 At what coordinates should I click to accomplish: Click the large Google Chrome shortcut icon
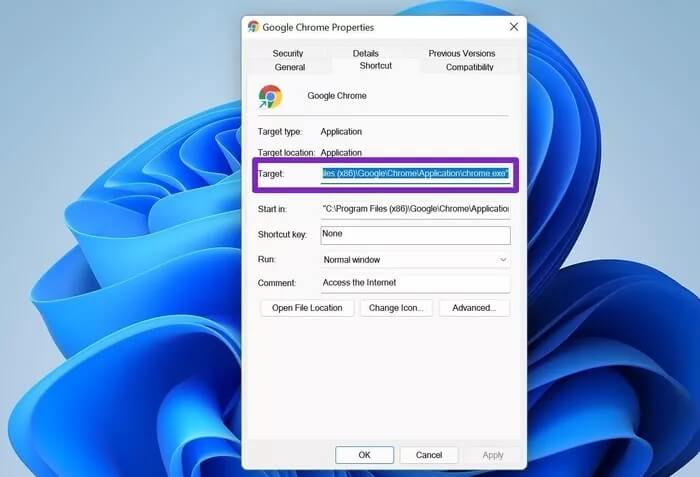(x=270, y=97)
